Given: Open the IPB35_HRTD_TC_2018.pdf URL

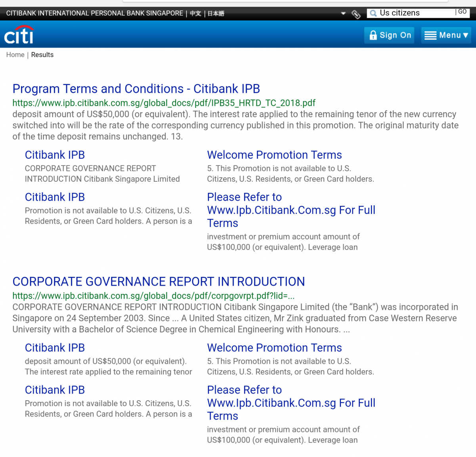Looking at the screenshot, I should coord(164,103).
